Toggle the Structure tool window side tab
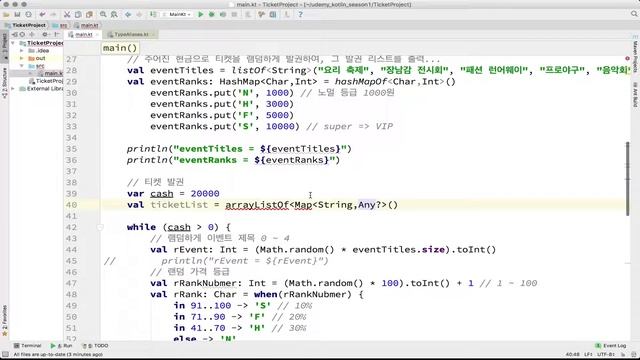 (x=4, y=83)
